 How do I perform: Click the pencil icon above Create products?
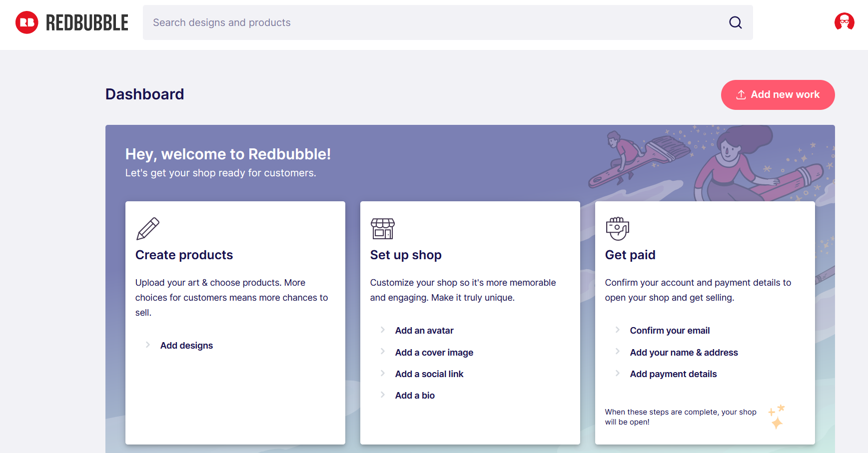[x=148, y=229]
